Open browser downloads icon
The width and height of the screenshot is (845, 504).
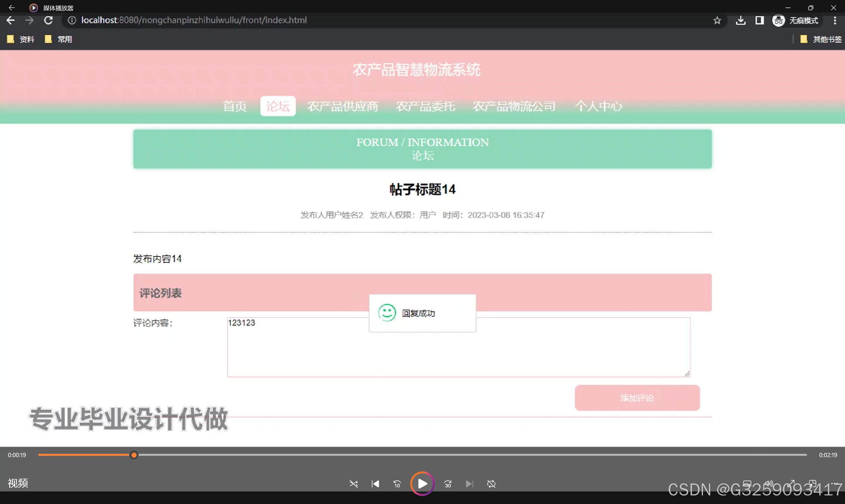coord(741,20)
